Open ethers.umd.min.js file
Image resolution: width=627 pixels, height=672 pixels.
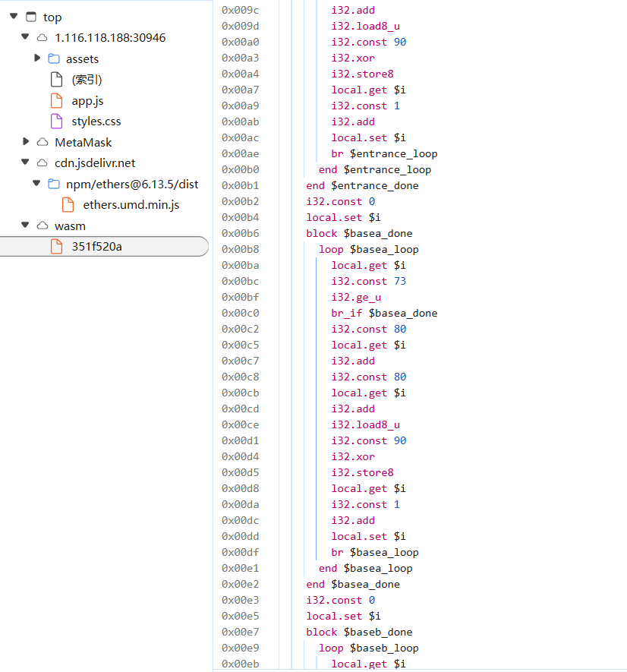tap(131, 205)
